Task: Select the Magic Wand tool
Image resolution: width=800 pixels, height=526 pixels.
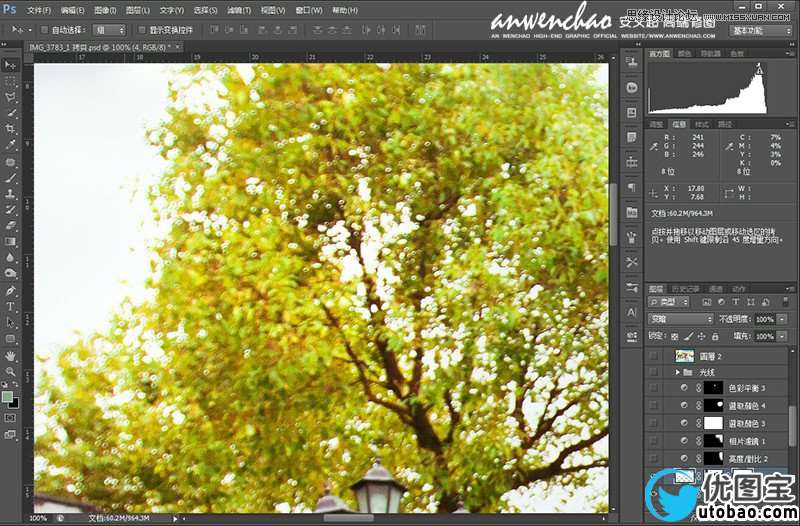Action: pyautogui.click(x=10, y=113)
